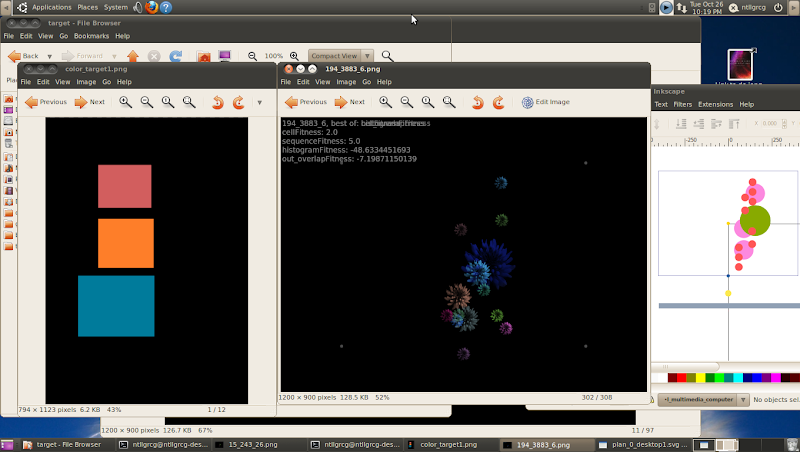The height and width of the screenshot is (452, 800).
Task: Zoom in in File Browser toolbar
Action: pos(294,56)
